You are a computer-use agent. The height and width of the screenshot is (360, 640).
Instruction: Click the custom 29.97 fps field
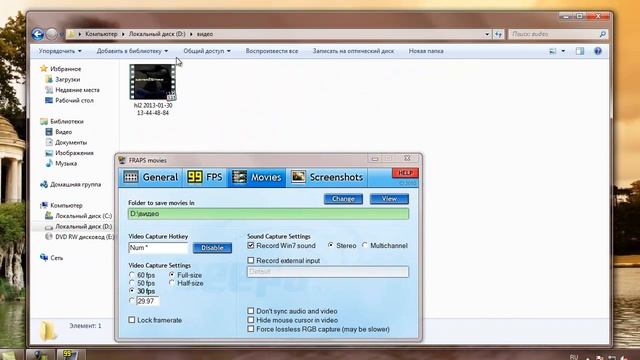pos(148,301)
